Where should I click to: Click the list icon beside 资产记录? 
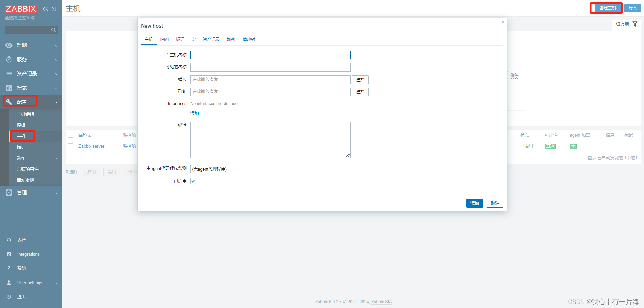point(9,73)
